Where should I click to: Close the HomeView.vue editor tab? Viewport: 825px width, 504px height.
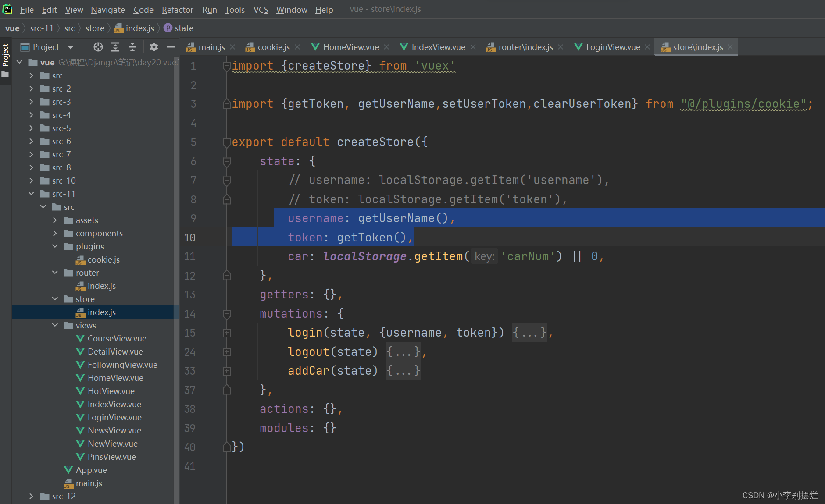(386, 47)
